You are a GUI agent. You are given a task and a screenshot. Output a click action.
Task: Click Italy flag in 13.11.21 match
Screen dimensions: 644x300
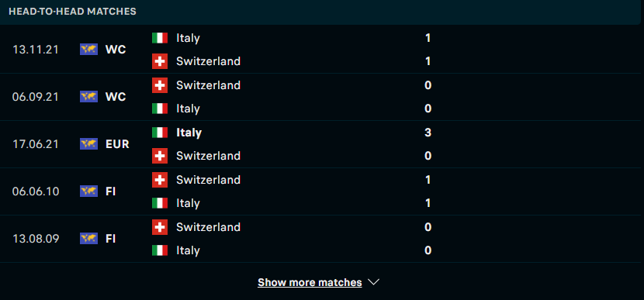(x=160, y=38)
